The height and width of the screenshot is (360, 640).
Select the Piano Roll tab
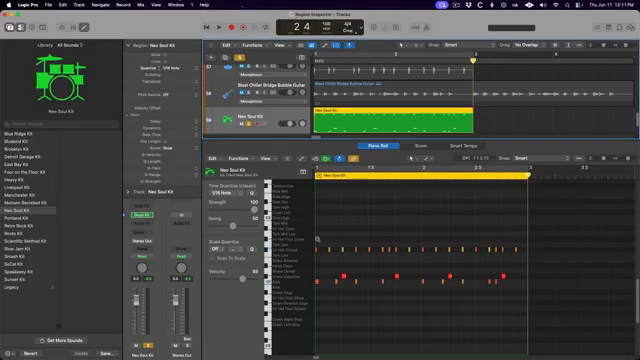(378, 146)
